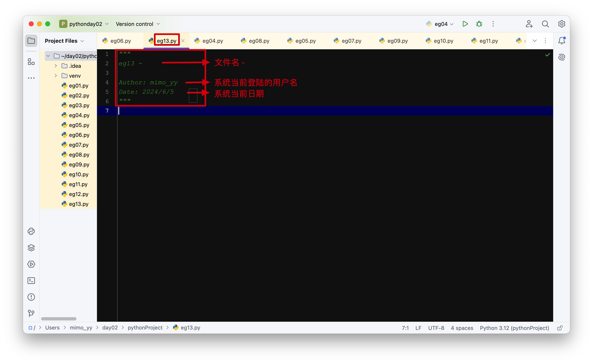Open Search Everywhere magnifier

tap(545, 24)
